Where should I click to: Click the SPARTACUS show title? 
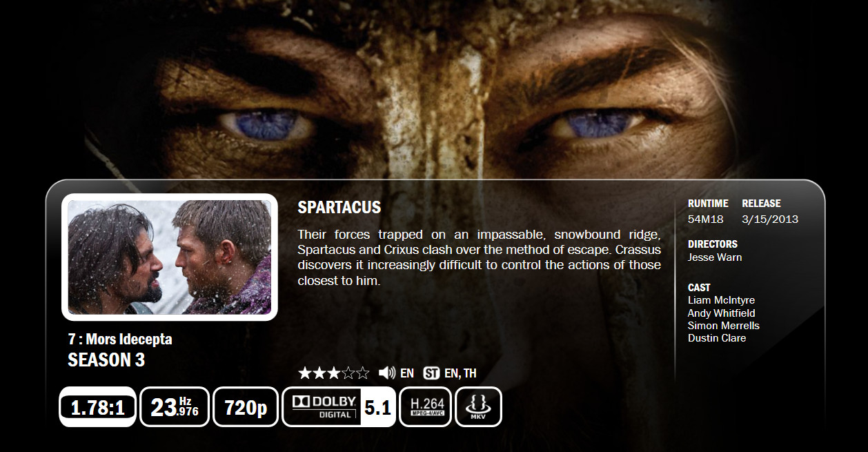tap(339, 207)
